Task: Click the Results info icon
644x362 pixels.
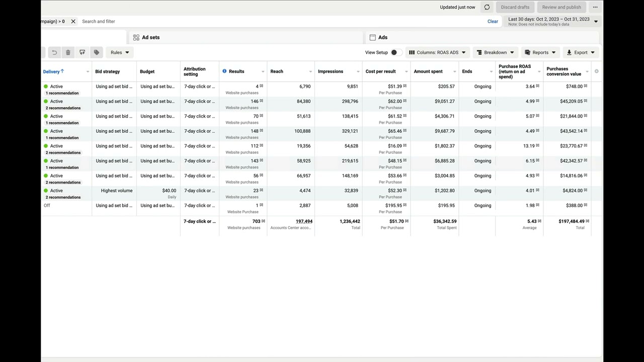Action: pyautogui.click(x=224, y=71)
